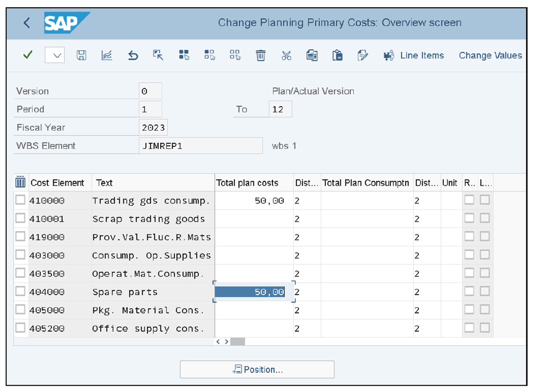Cut the selected cell value
534x392 pixels.
pyautogui.click(x=287, y=55)
